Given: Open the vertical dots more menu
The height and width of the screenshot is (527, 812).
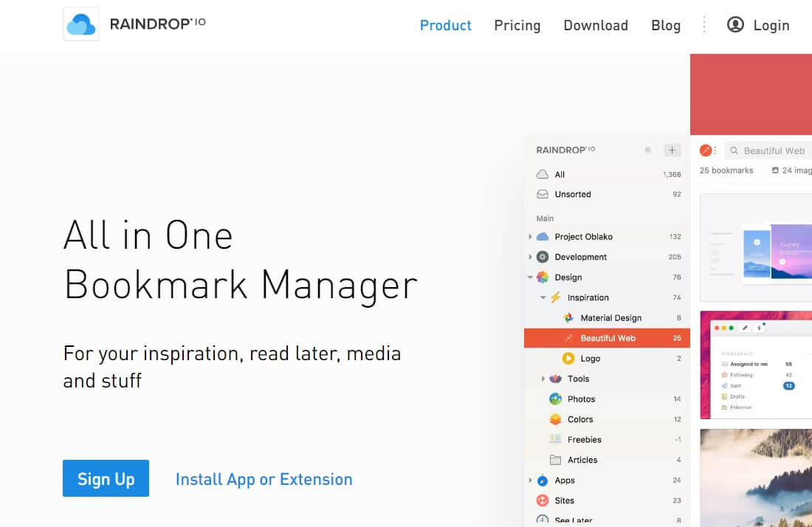Looking at the screenshot, I should (703, 24).
